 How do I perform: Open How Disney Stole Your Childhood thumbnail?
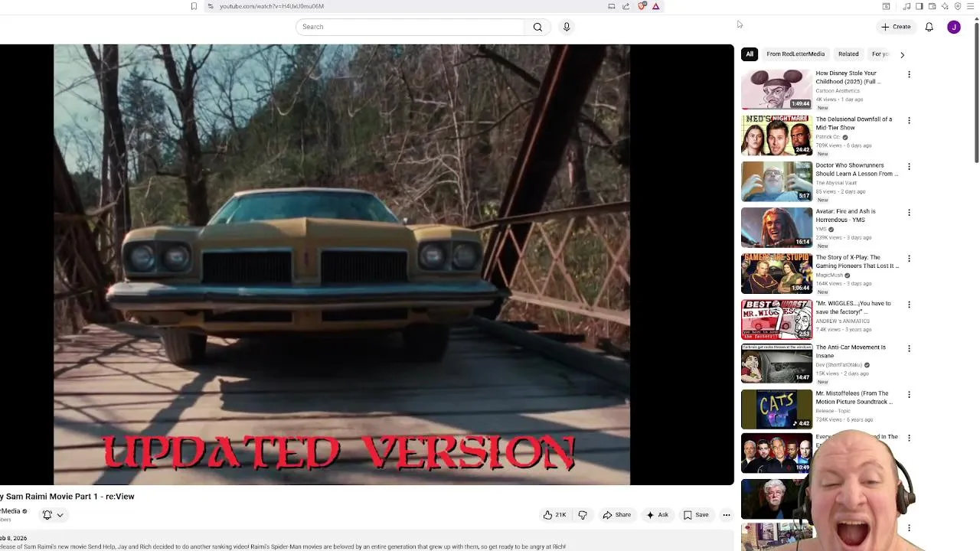(776, 90)
